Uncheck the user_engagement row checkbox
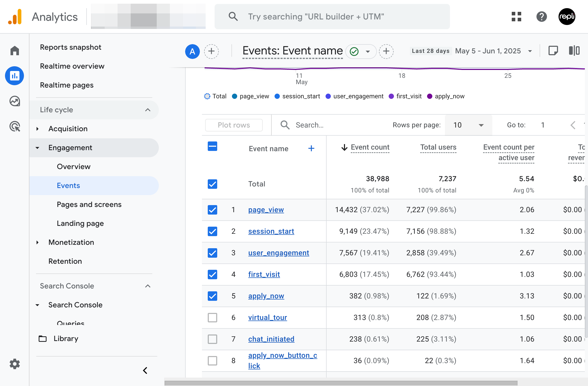This screenshot has width=588, height=386. click(212, 253)
